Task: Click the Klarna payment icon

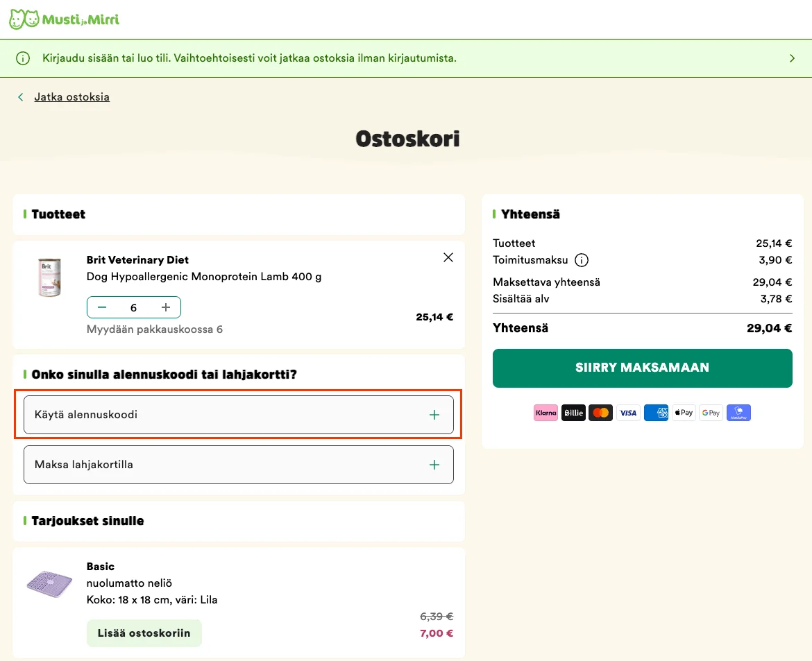Action: point(545,413)
